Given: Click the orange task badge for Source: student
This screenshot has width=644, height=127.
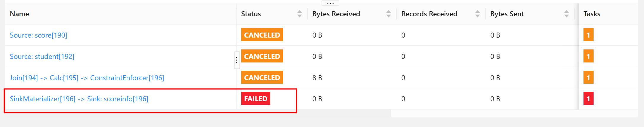Looking at the screenshot, I should point(588,56).
